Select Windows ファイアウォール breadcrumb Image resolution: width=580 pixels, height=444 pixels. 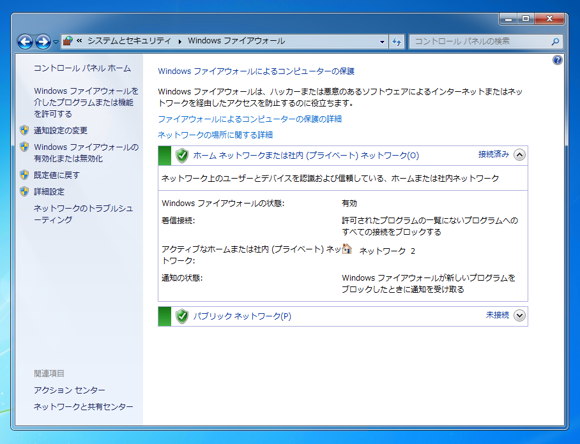(x=236, y=41)
